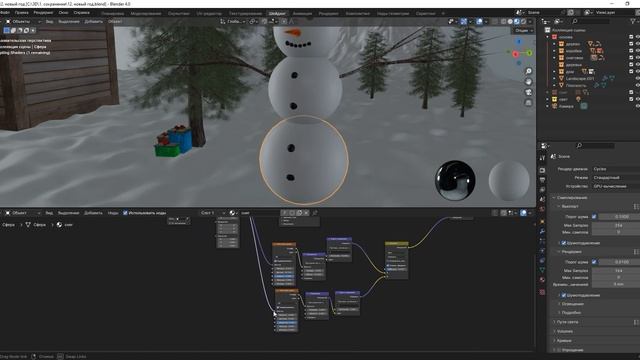Select the rendered viewport shading icon

pyautogui.click(x=523, y=21)
